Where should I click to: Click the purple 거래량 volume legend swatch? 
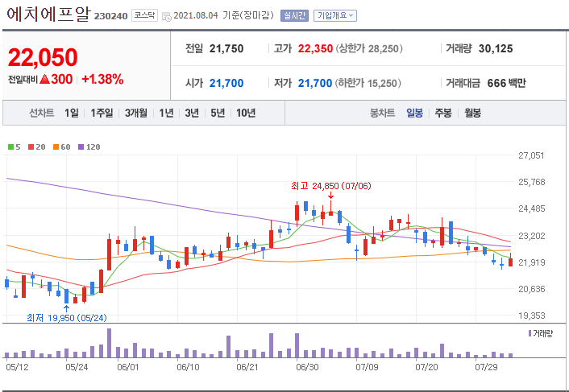pos(530,333)
